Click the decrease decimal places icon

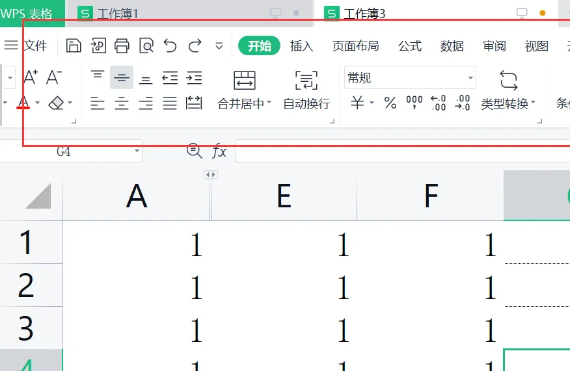click(462, 103)
